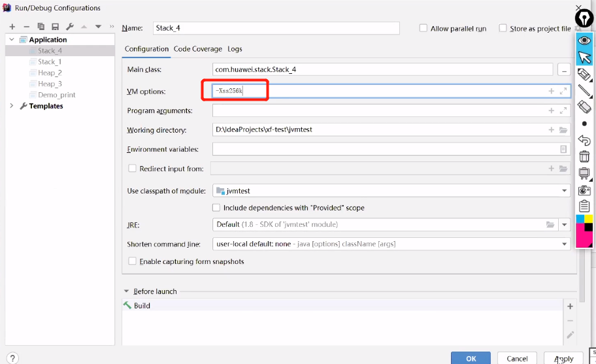This screenshot has width=596, height=364.
Task: Take a screenshot with the camera tool
Action: coord(584,190)
